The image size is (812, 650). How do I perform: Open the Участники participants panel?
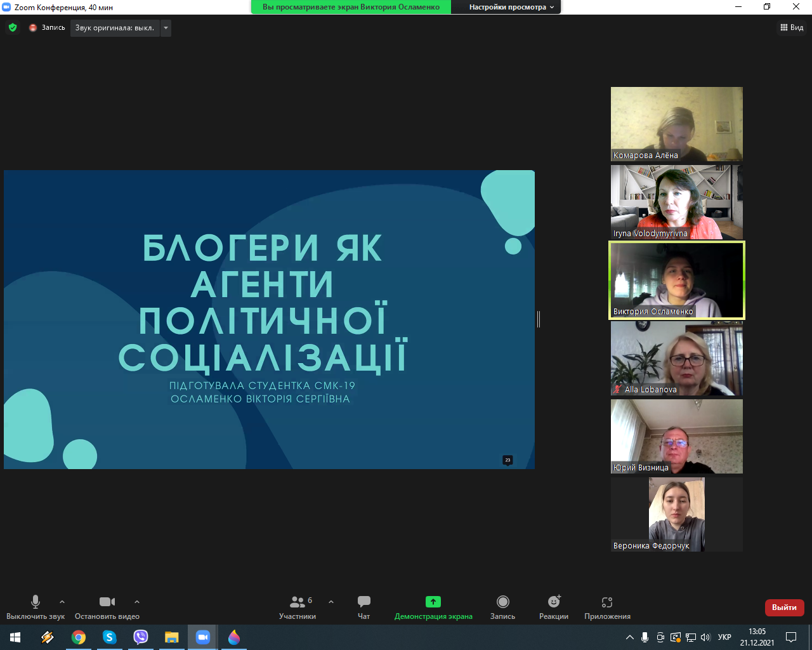[298, 607]
